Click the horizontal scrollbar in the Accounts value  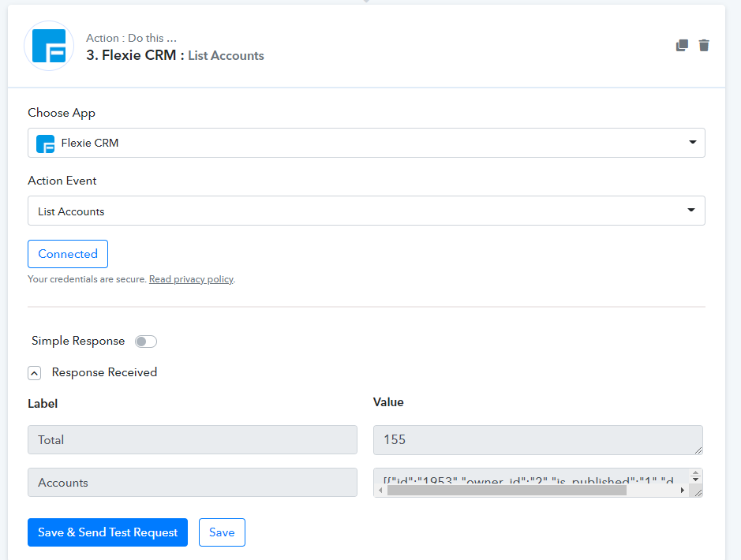[x=507, y=491]
